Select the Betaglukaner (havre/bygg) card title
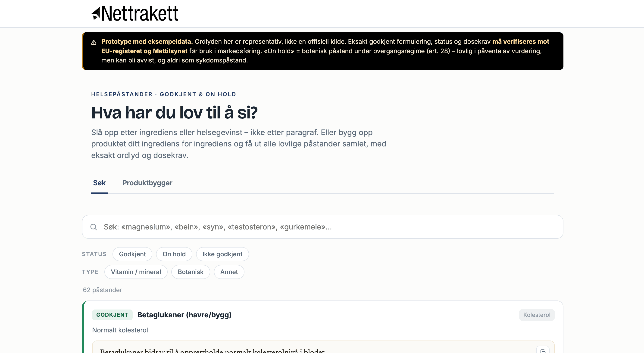The width and height of the screenshot is (644, 353). [184, 315]
